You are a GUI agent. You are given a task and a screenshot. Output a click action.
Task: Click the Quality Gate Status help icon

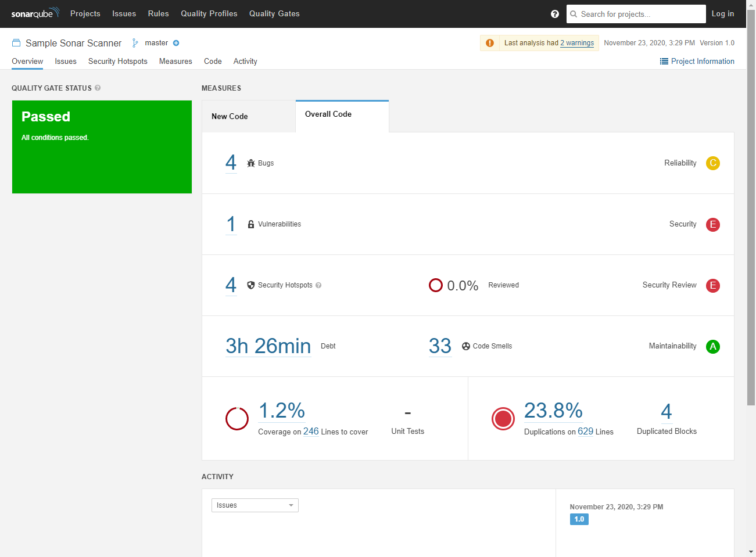(x=98, y=88)
